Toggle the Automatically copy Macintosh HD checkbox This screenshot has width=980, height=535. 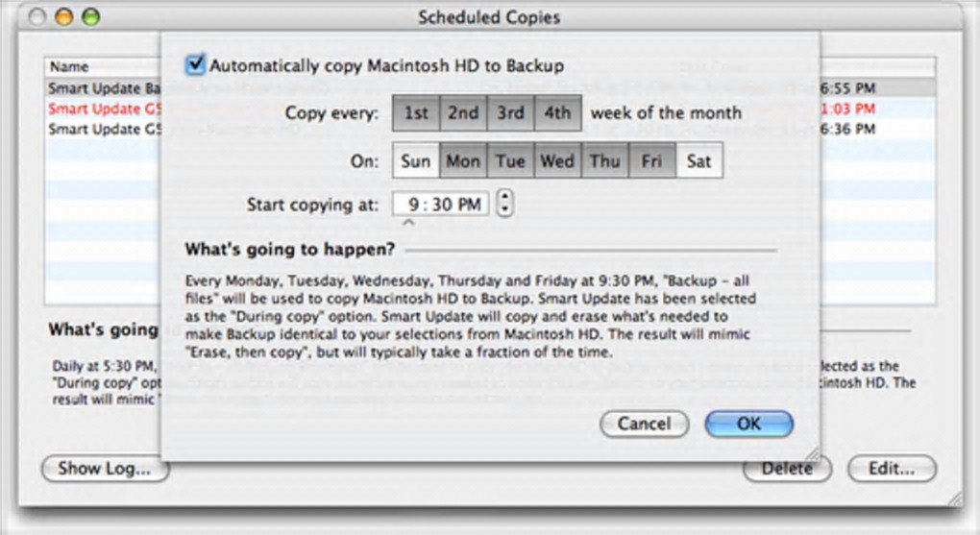[196, 65]
